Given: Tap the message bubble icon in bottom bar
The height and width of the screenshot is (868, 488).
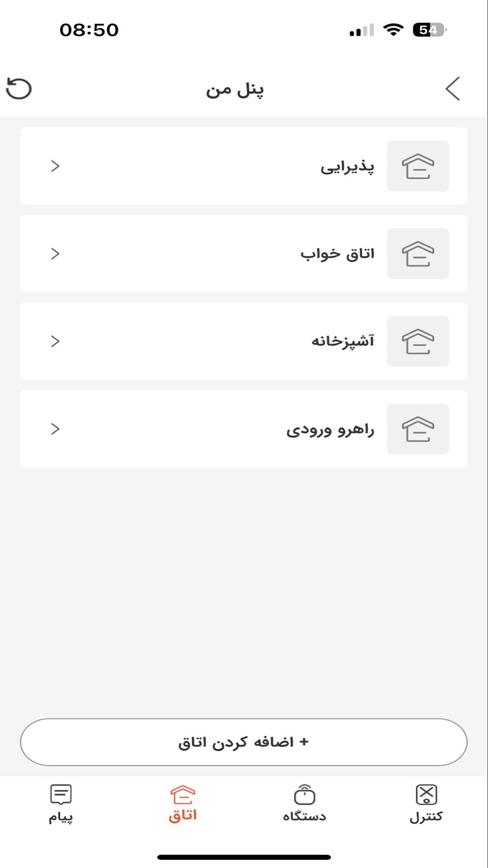Looking at the screenshot, I should (x=61, y=795).
